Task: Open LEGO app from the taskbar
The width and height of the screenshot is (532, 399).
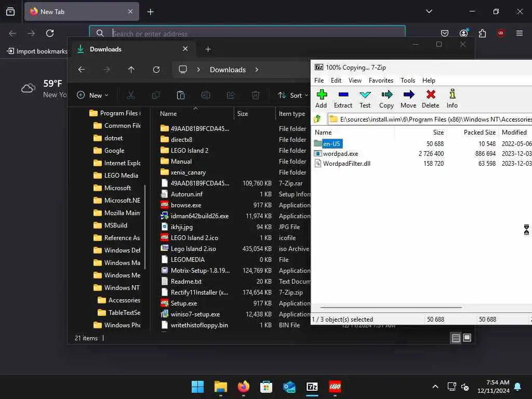Action: click(335, 387)
